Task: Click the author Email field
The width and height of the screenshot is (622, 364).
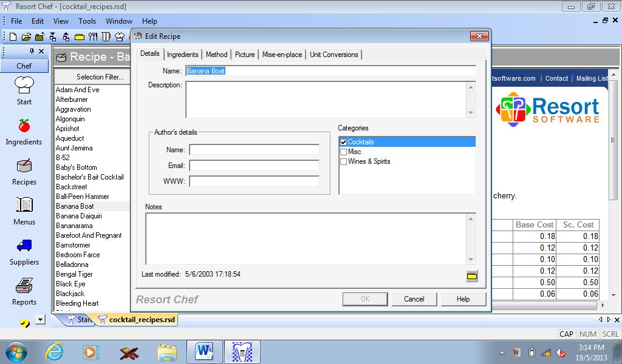Action: click(x=255, y=166)
